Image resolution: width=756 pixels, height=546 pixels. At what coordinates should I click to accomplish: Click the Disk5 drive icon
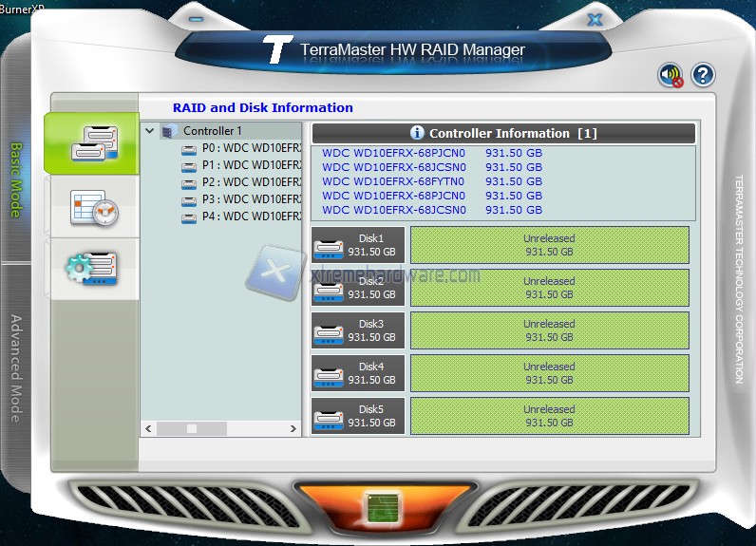click(329, 416)
